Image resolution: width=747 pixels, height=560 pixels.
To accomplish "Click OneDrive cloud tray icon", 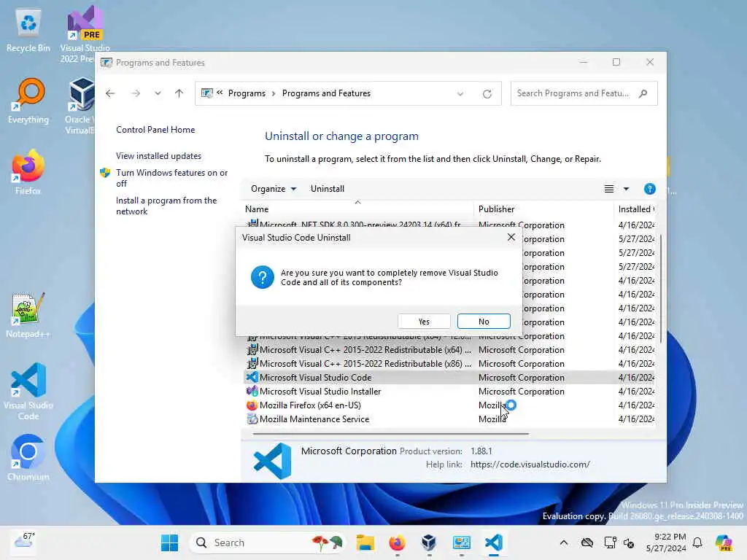I will coord(587,542).
